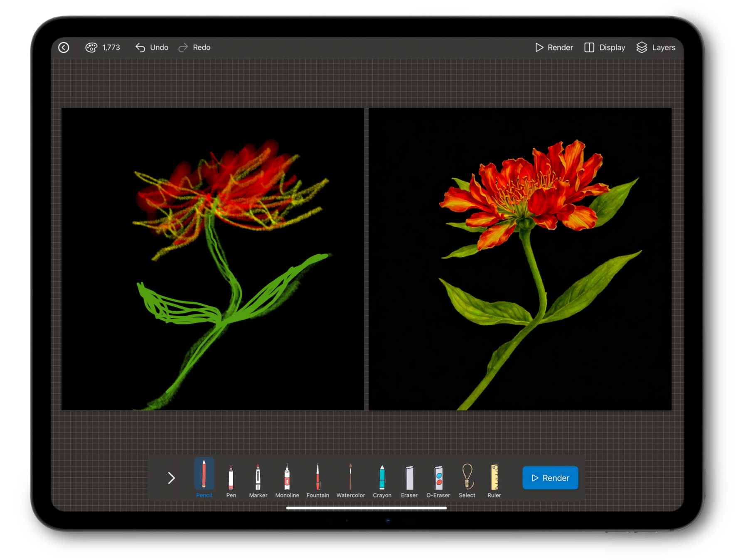Image resolution: width=748 pixels, height=560 pixels.
Task: Toggle the Ruler tool
Action: click(494, 479)
